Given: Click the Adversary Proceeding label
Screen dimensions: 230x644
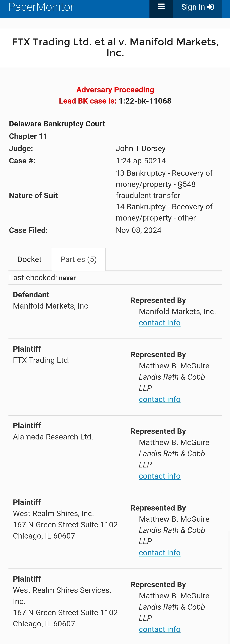Looking at the screenshot, I should tap(115, 90).
